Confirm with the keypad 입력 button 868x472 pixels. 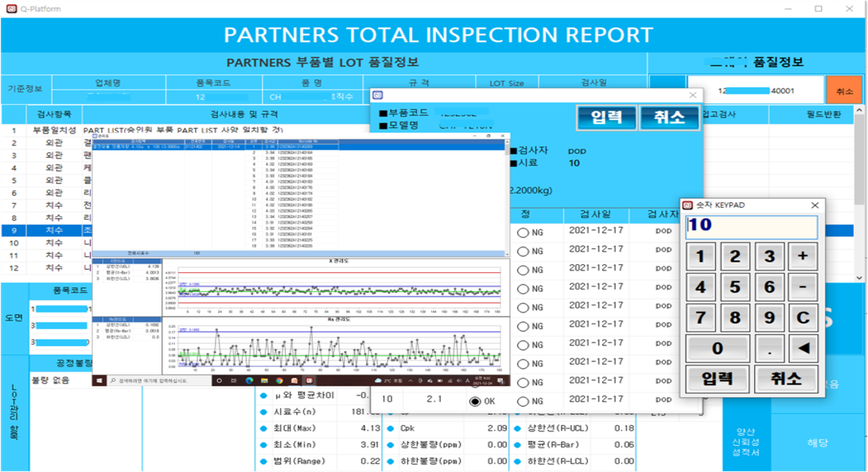[718, 379]
